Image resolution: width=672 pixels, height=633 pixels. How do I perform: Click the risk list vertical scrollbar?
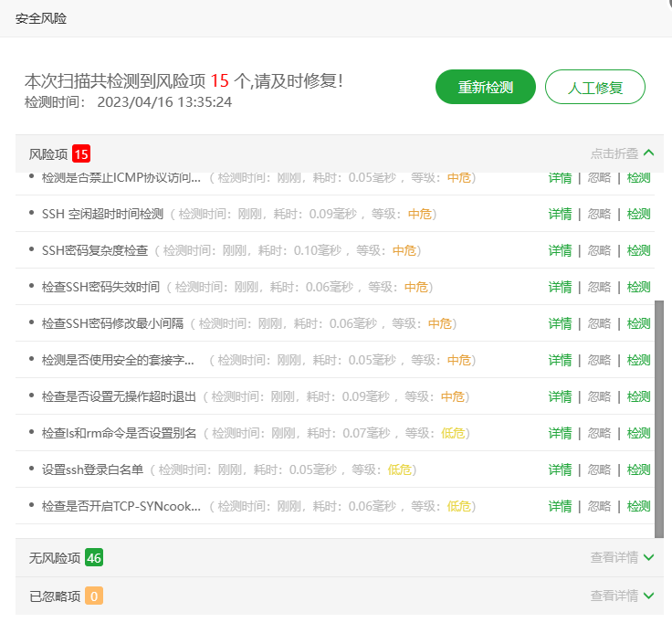pyautogui.click(x=659, y=418)
